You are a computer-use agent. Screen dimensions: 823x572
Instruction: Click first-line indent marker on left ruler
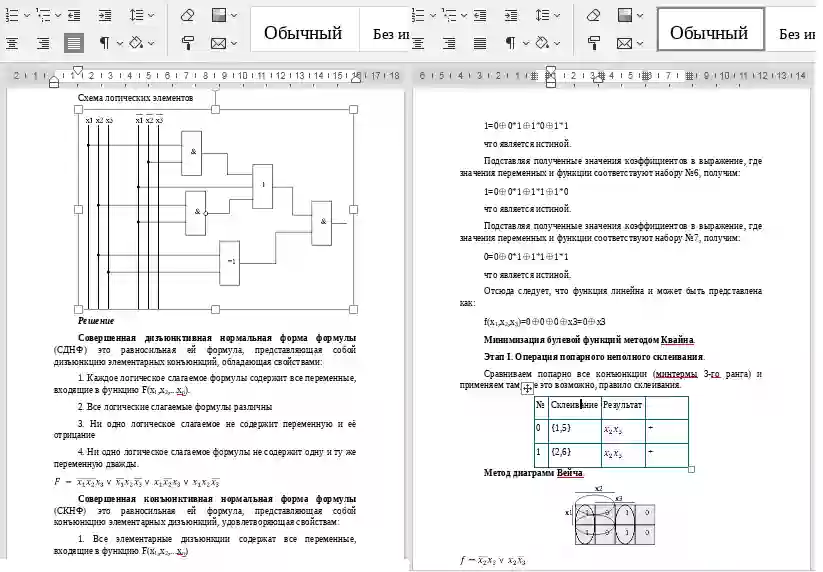[x=78, y=70]
